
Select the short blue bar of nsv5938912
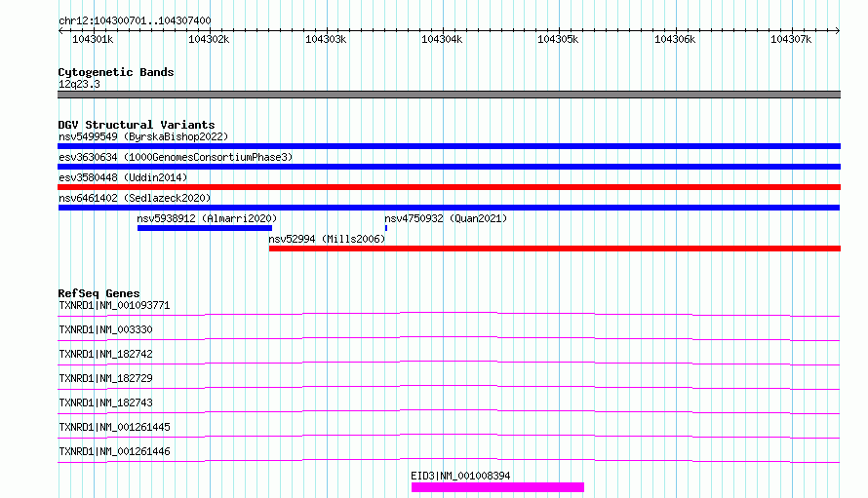tap(205, 228)
